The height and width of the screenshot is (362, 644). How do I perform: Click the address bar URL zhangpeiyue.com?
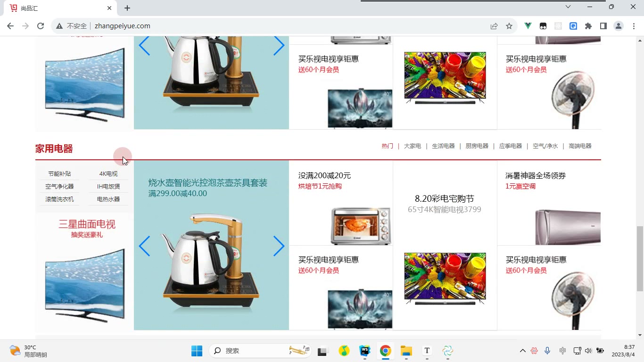123,26
